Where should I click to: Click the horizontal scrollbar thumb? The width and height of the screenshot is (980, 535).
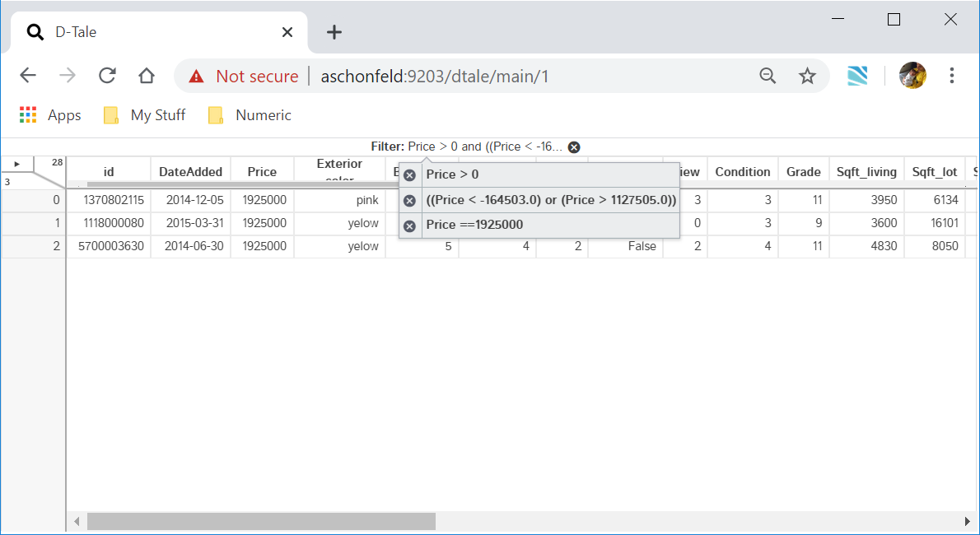point(261,521)
